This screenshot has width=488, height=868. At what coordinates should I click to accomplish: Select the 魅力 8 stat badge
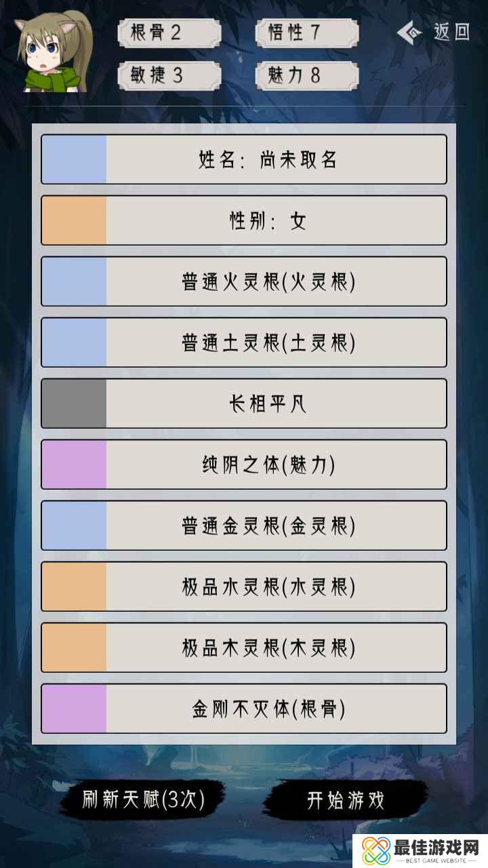point(306,75)
